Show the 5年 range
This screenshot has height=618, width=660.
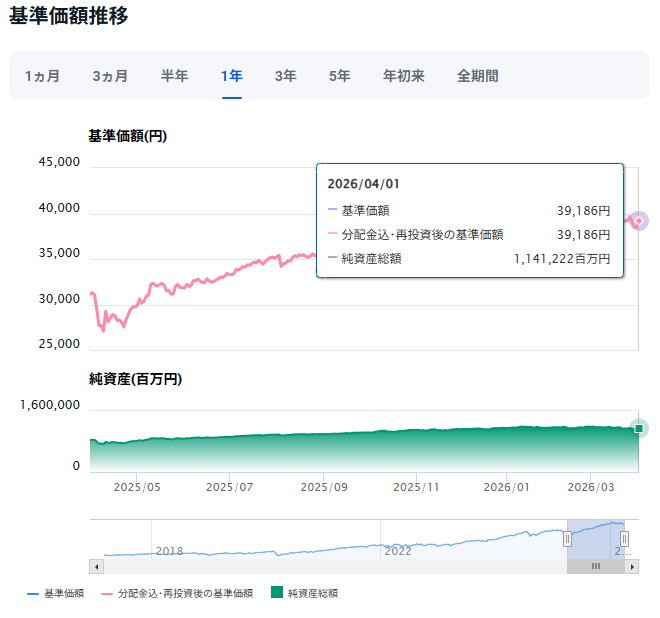click(339, 76)
